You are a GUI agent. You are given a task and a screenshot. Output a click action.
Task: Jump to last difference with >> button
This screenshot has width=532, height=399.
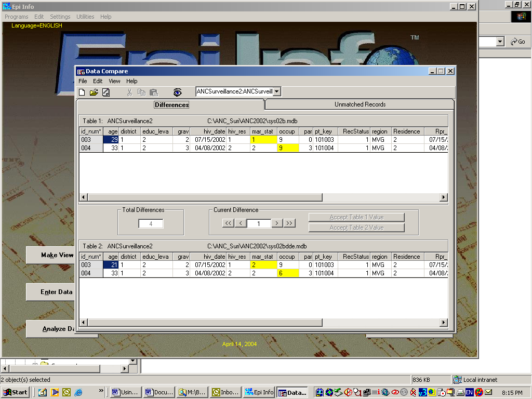pyautogui.click(x=289, y=223)
